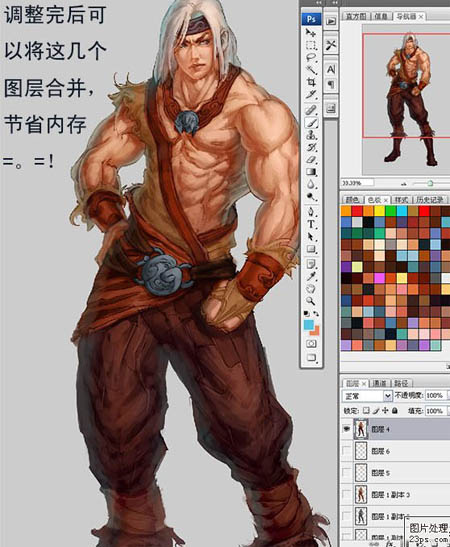This screenshot has width=450, height=547.
Task: Collapse the toolbox with double arrows
Action: pos(318,3)
